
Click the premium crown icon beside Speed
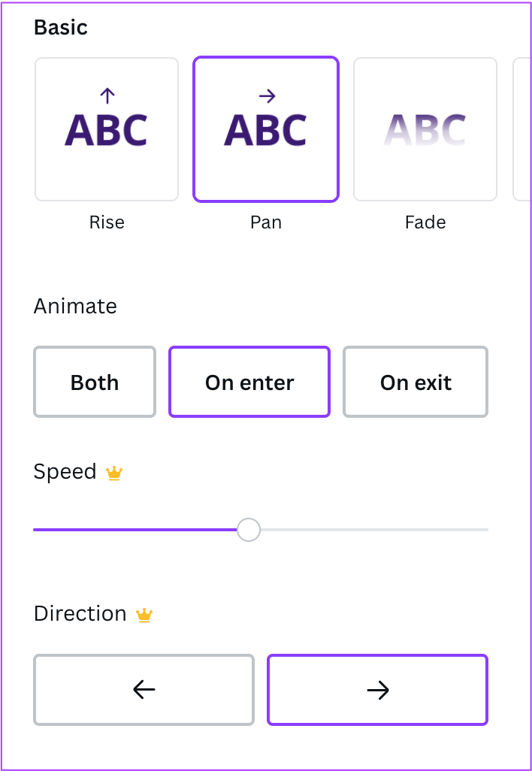point(114,473)
